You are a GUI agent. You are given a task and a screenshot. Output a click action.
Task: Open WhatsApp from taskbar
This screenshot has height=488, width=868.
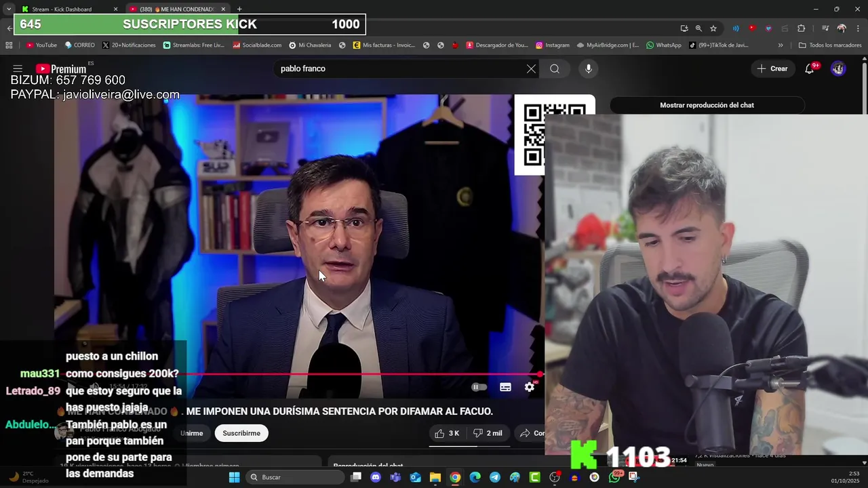[614, 477]
